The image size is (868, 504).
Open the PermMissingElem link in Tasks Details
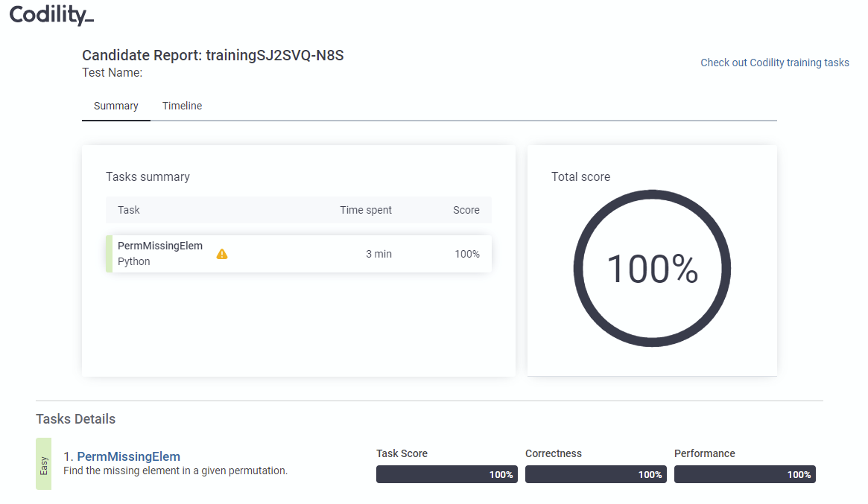[x=128, y=456]
